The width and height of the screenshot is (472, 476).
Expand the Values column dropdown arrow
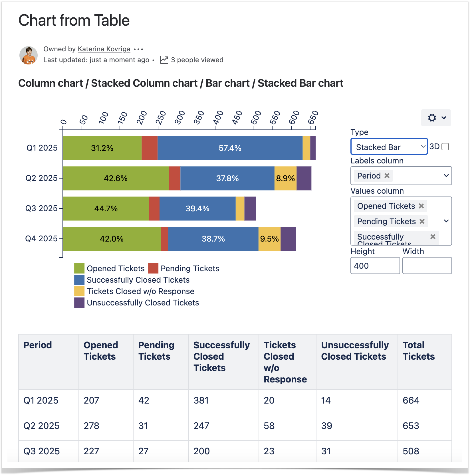[x=446, y=221]
